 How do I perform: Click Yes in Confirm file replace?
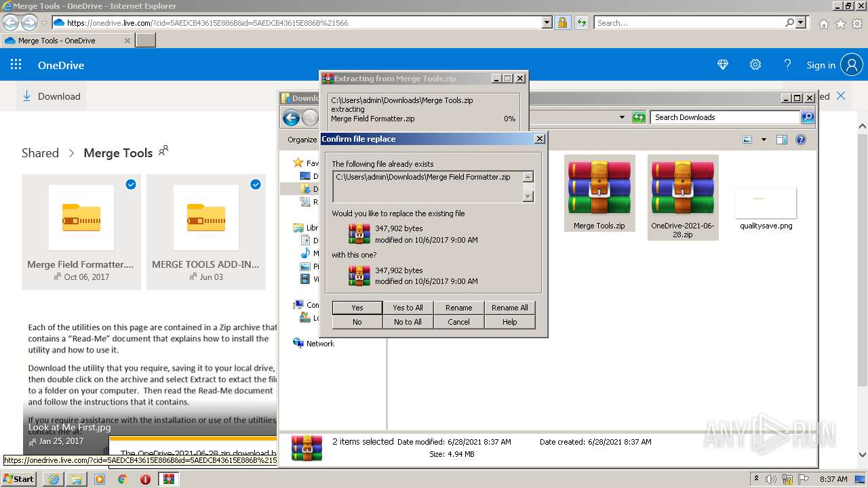coord(357,308)
